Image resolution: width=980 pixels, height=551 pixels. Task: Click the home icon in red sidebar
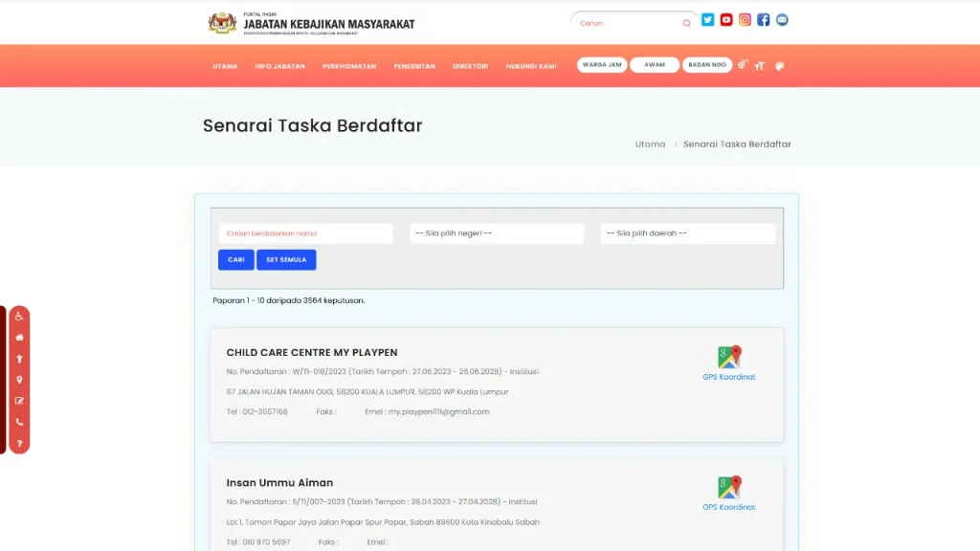click(x=19, y=338)
